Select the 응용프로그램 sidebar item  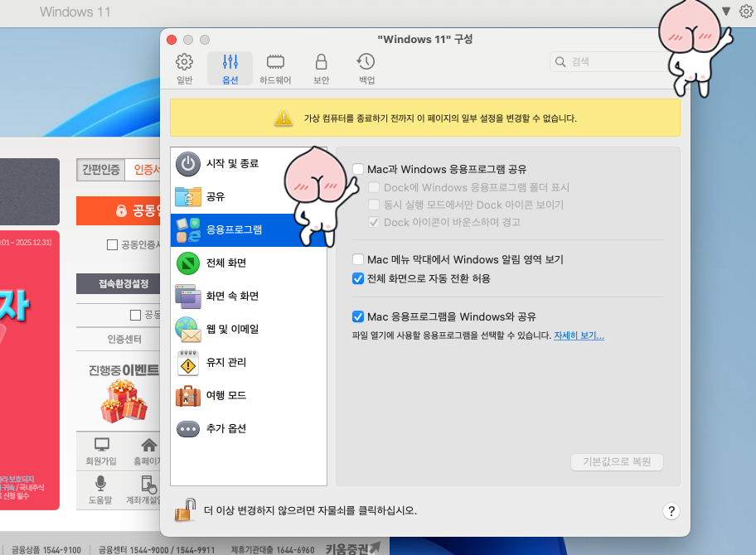click(249, 229)
